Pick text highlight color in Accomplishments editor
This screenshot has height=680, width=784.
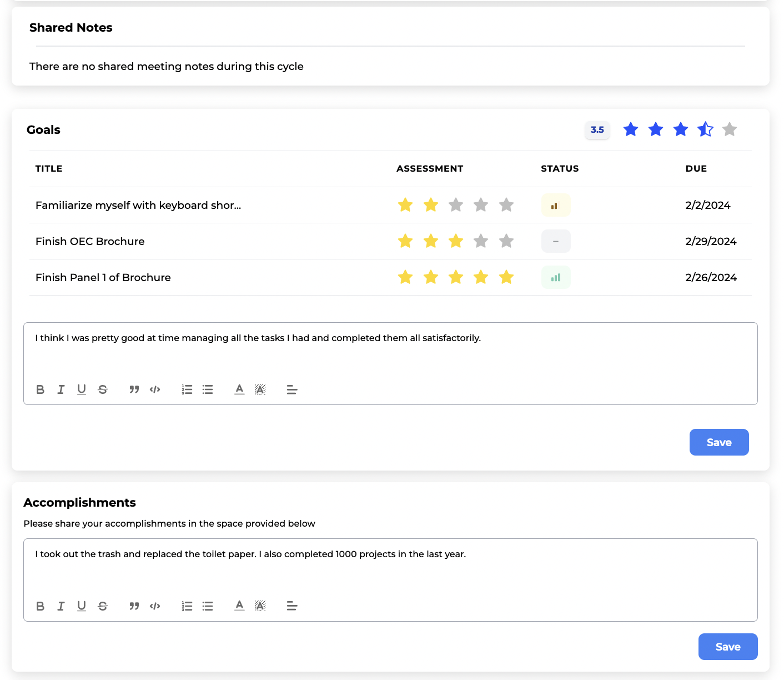(260, 606)
